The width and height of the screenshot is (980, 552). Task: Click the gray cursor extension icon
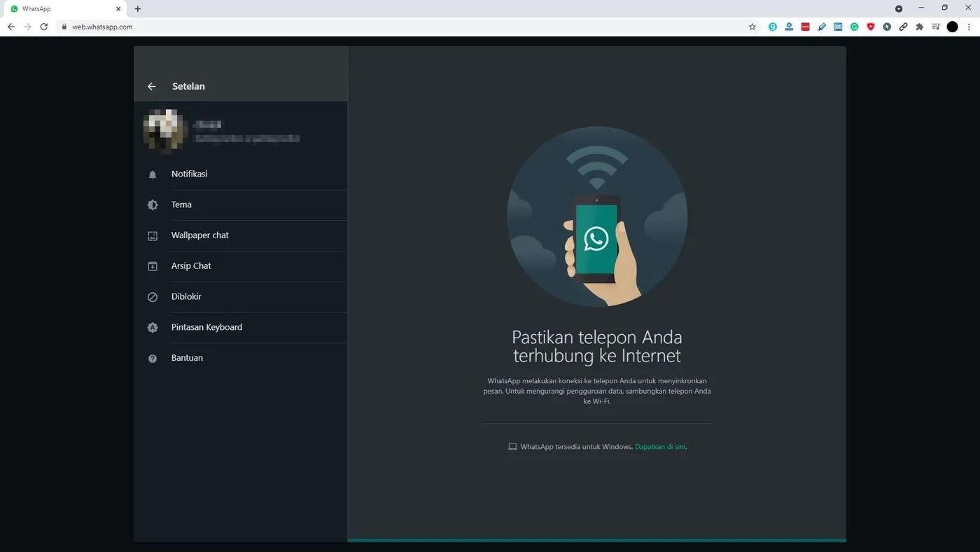[887, 27]
